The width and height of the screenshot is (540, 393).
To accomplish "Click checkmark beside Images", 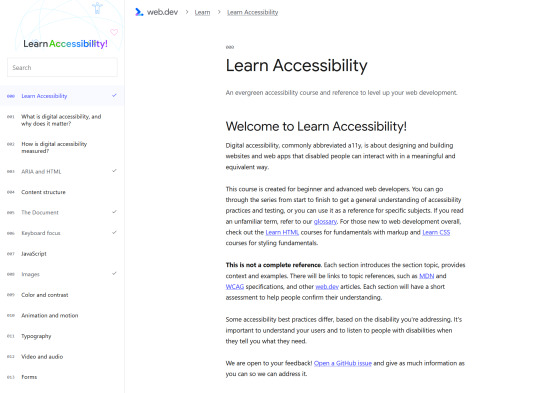I will point(114,273).
